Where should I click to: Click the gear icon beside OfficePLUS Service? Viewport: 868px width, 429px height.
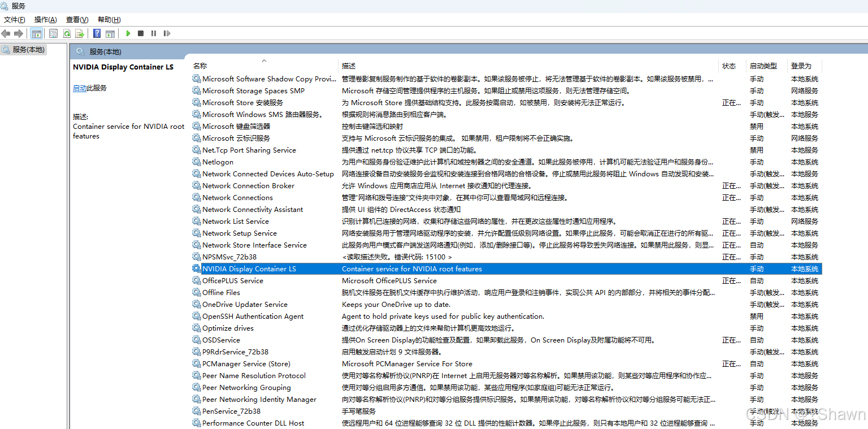point(197,280)
